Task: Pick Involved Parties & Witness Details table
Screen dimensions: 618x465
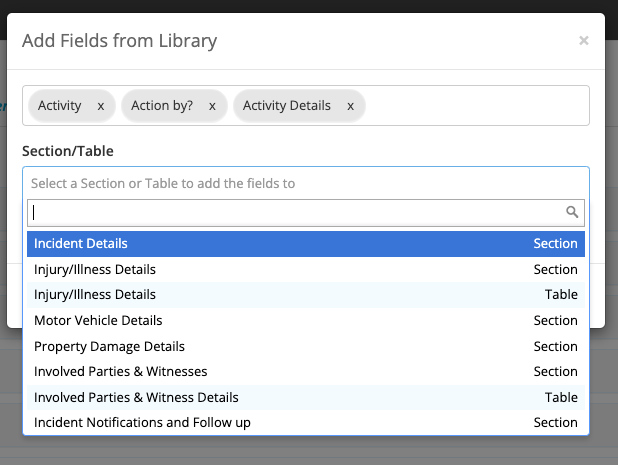Action: pos(305,397)
